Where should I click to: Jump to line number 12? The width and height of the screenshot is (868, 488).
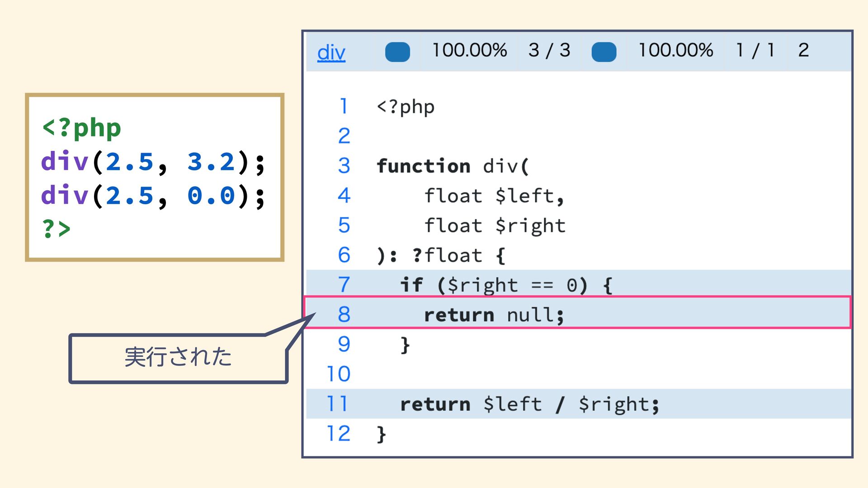coord(338,433)
